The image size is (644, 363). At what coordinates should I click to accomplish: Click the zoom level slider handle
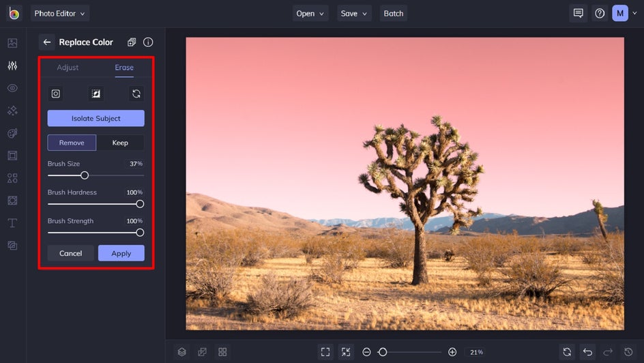click(382, 352)
